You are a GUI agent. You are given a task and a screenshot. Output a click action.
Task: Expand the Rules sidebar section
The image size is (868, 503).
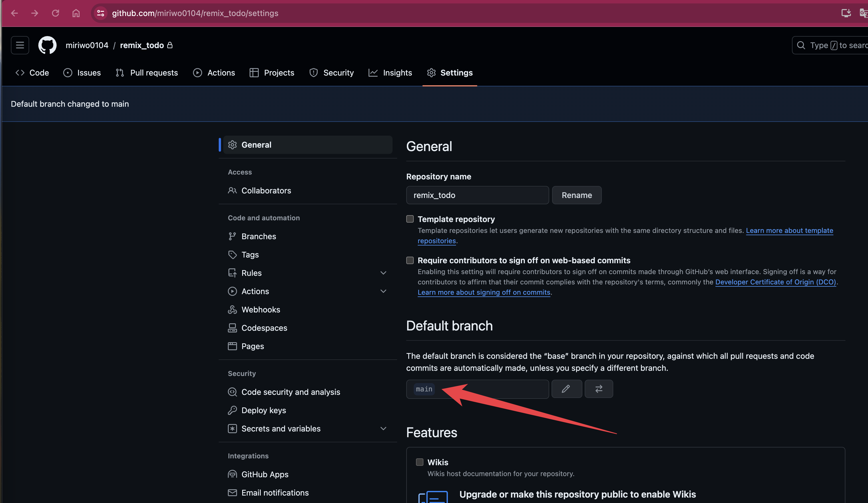click(x=383, y=273)
